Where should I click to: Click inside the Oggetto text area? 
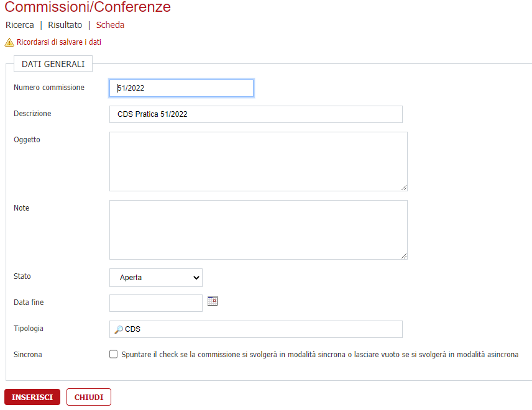259,162
